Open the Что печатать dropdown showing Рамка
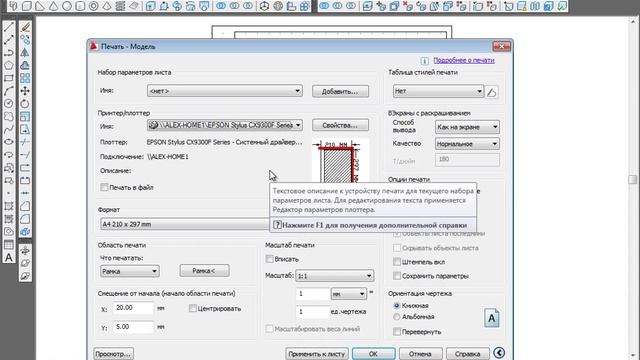Screen dimensions: 640x360 [x=130, y=271]
